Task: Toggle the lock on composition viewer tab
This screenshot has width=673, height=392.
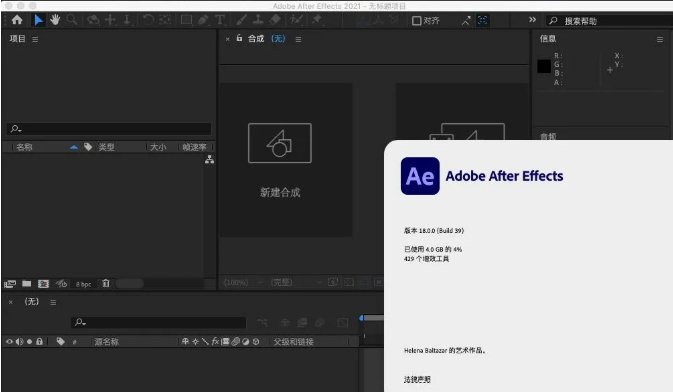Action: coord(239,38)
